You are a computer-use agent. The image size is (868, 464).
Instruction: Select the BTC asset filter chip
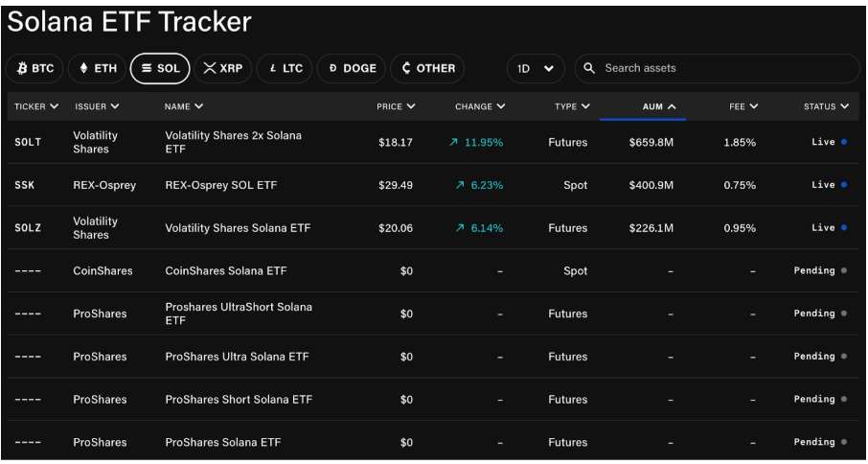pos(34,69)
